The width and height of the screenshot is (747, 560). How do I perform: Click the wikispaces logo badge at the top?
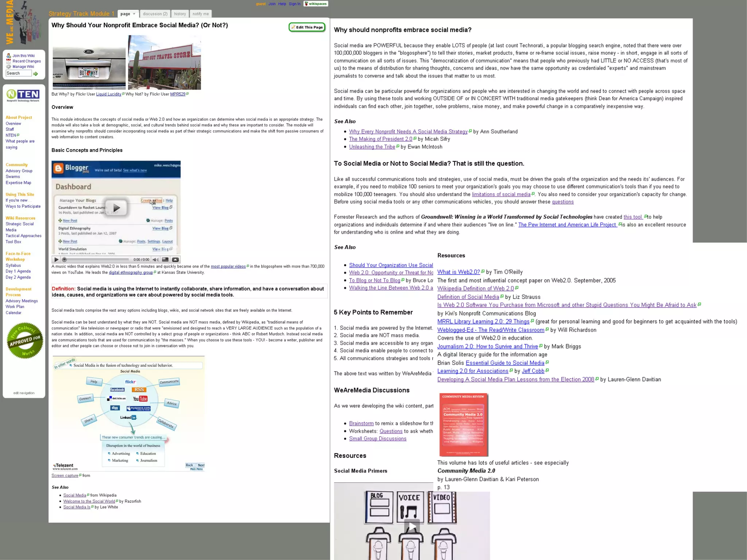[316, 4]
